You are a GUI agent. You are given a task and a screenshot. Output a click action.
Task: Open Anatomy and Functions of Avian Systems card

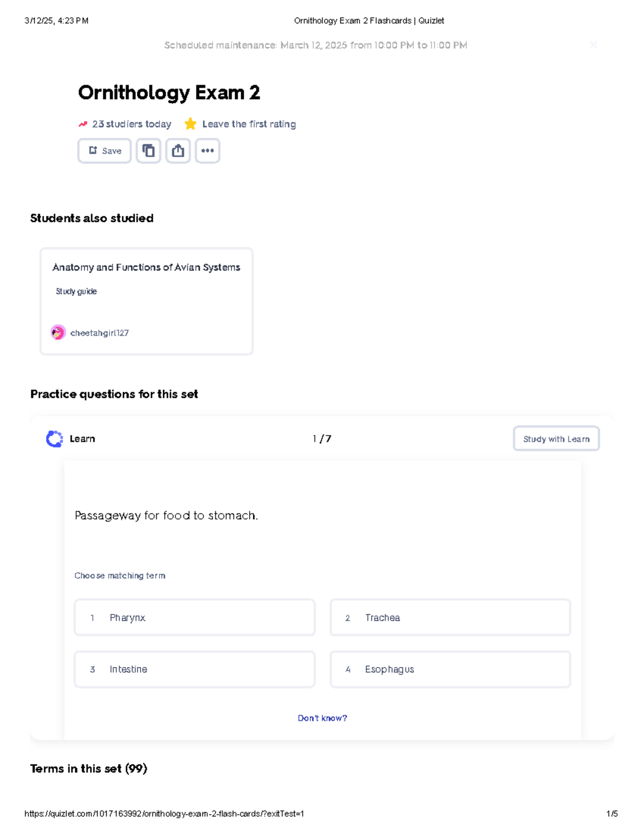point(146,267)
